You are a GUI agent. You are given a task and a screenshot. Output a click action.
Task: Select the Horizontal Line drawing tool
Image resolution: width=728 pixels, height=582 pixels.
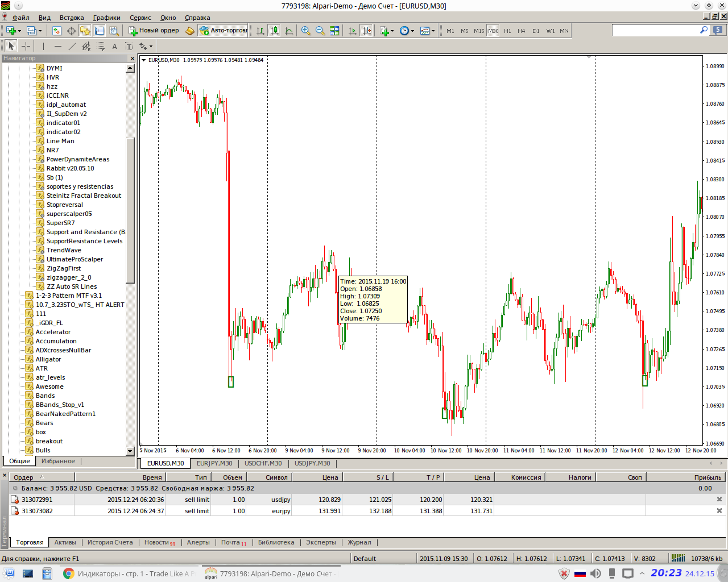[57, 46]
